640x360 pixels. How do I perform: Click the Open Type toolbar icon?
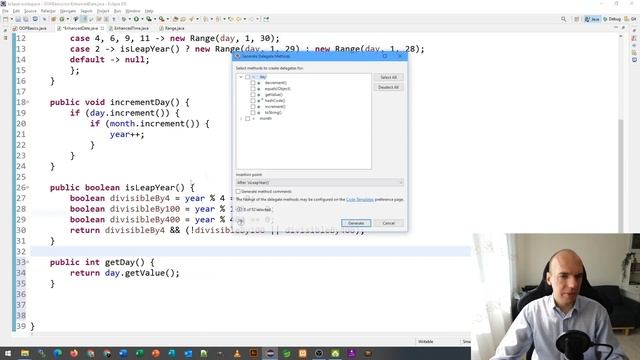[176, 19]
